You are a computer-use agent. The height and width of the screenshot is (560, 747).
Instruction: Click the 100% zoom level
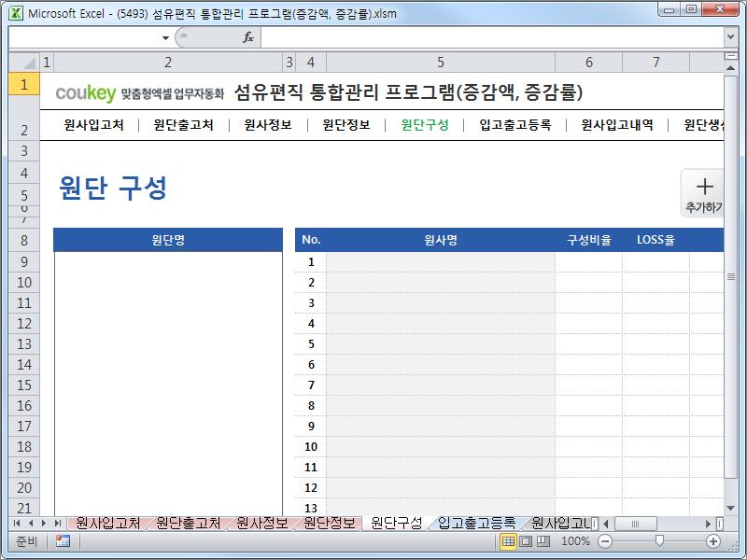coord(575,541)
